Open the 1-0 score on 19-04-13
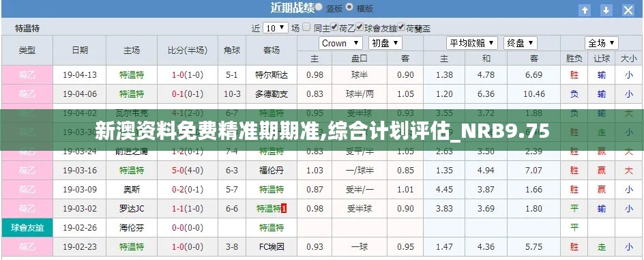The height and width of the screenshot is (260, 644). point(178,75)
